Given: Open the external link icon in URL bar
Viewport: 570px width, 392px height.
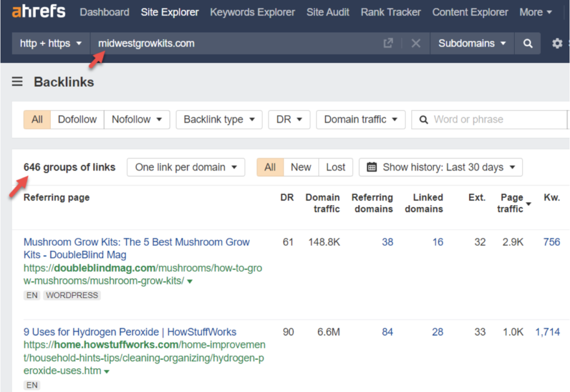Looking at the screenshot, I should pyautogui.click(x=388, y=43).
